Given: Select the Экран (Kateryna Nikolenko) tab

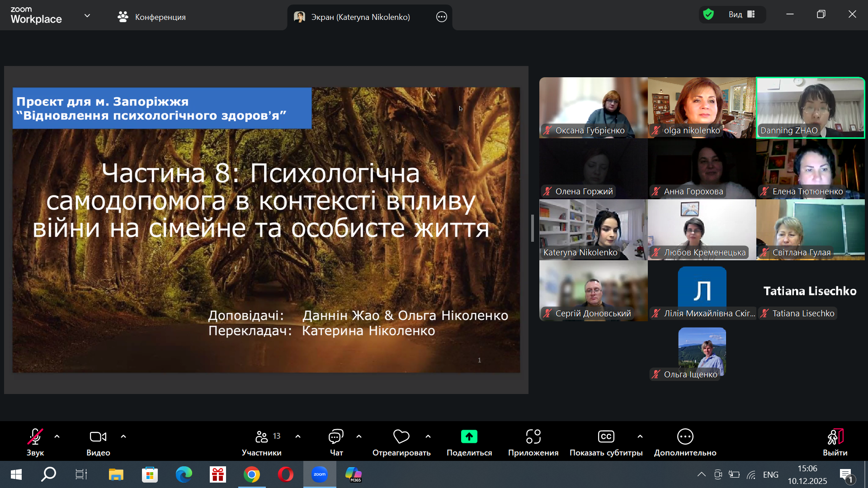Looking at the screenshot, I should (360, 17).
